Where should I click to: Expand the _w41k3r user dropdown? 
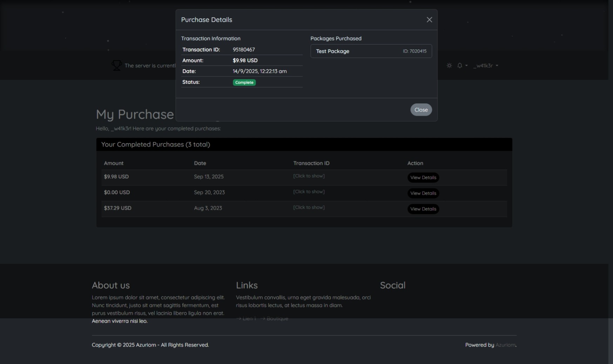(485, 66)
